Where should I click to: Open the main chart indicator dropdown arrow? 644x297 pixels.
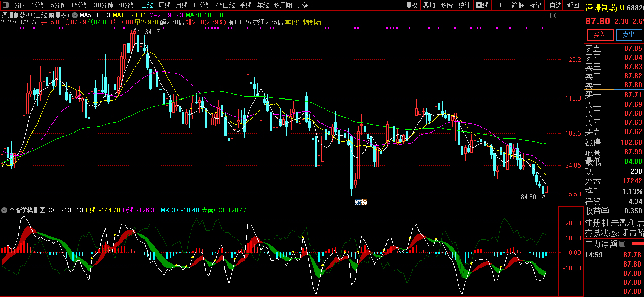click(75, 15)
